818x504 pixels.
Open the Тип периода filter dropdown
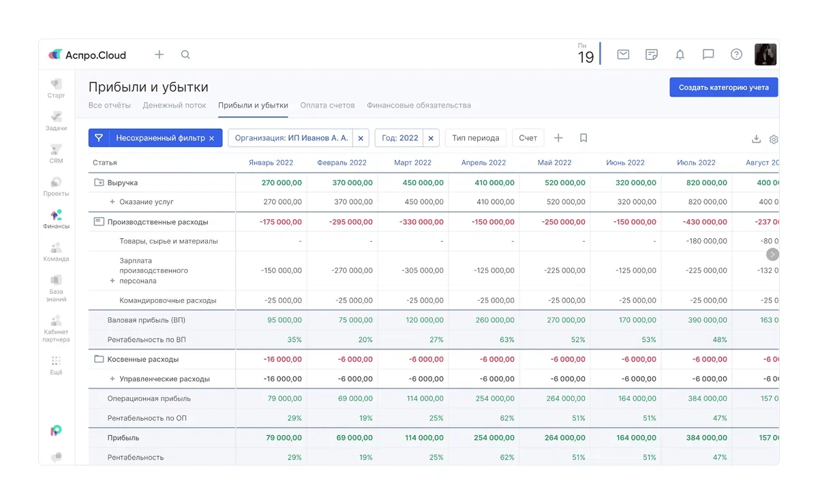475,138
